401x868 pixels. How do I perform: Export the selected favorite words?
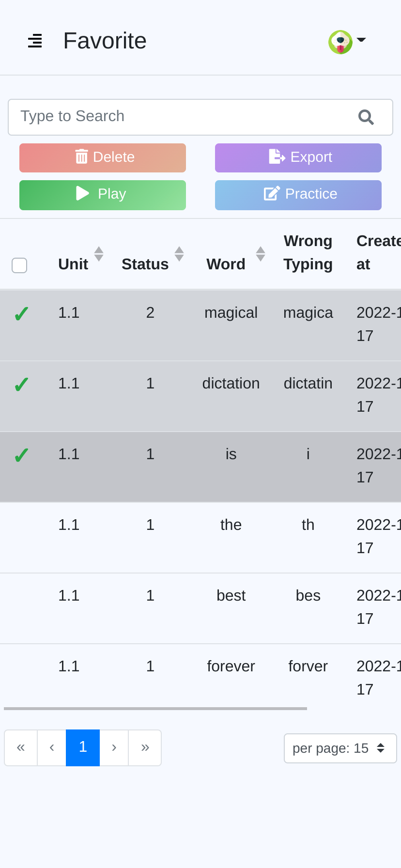coord(298,158)
